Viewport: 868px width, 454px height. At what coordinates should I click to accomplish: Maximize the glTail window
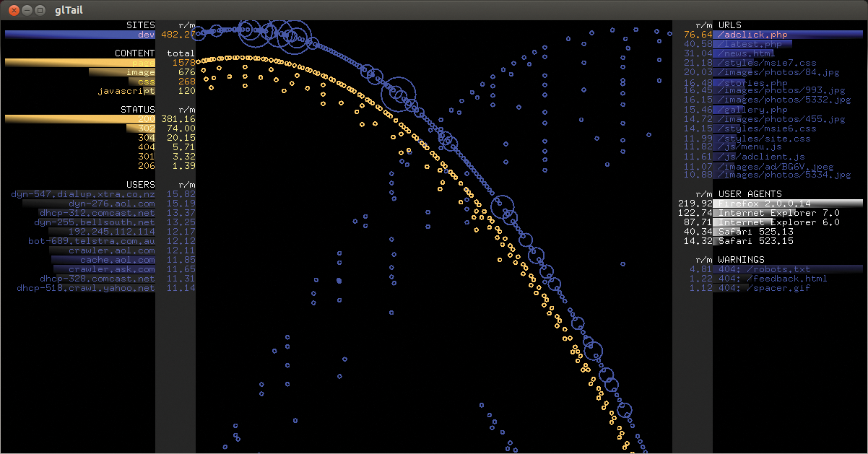[40, 10]
